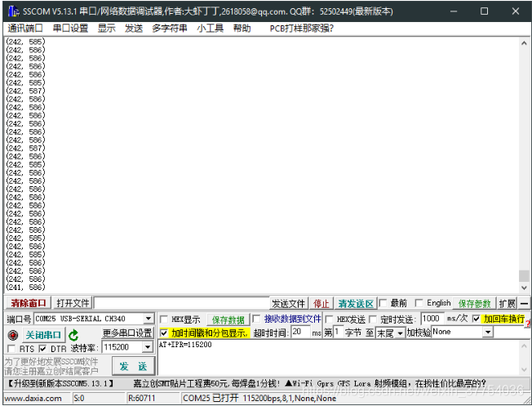
Task: Click the red record indicator icon
Action: [13, 335]
